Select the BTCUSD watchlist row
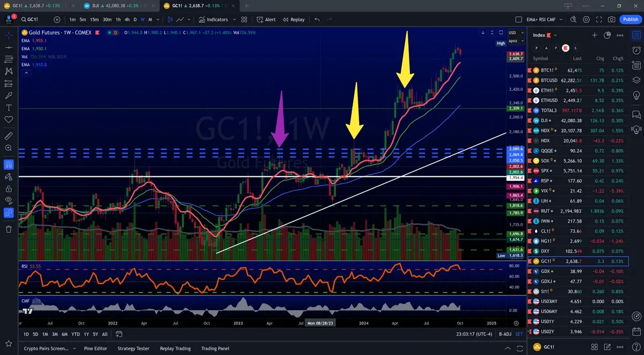The width and height of the screenshot is (644, 355). click(578, 80)
